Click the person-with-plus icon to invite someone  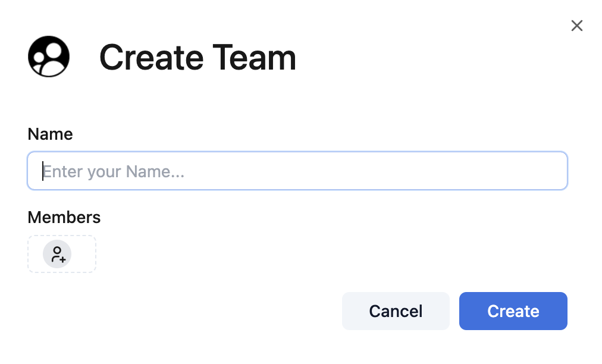[58, 254]
